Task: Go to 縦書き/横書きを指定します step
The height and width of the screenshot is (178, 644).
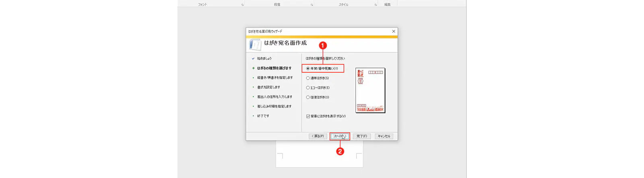Action: 275,78
